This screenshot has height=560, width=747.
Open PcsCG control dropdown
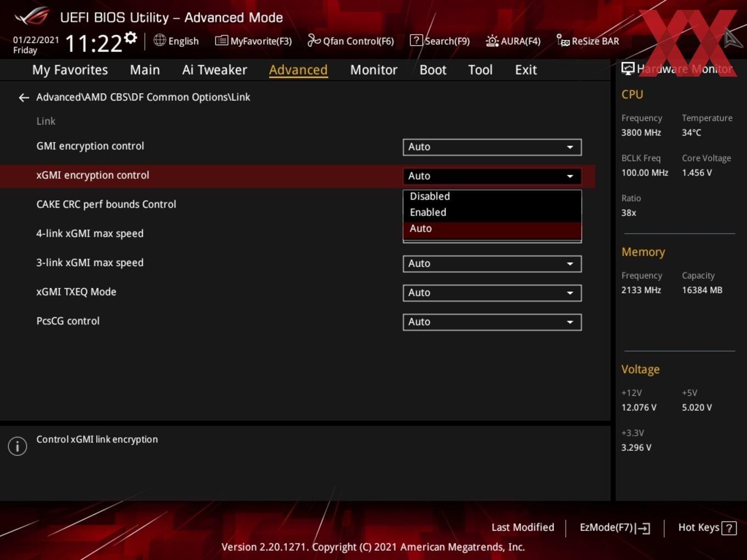click(492, 322)
